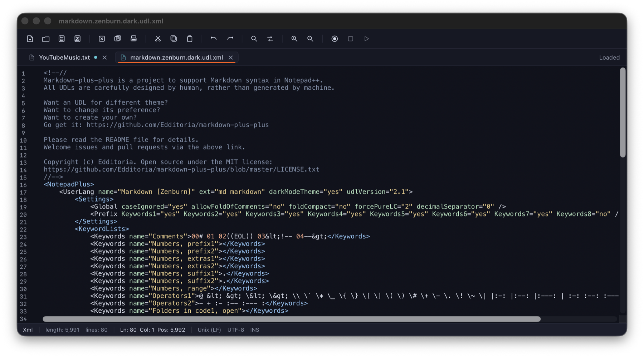Open an existing file
644x357 pixels.
pos(45,39)
